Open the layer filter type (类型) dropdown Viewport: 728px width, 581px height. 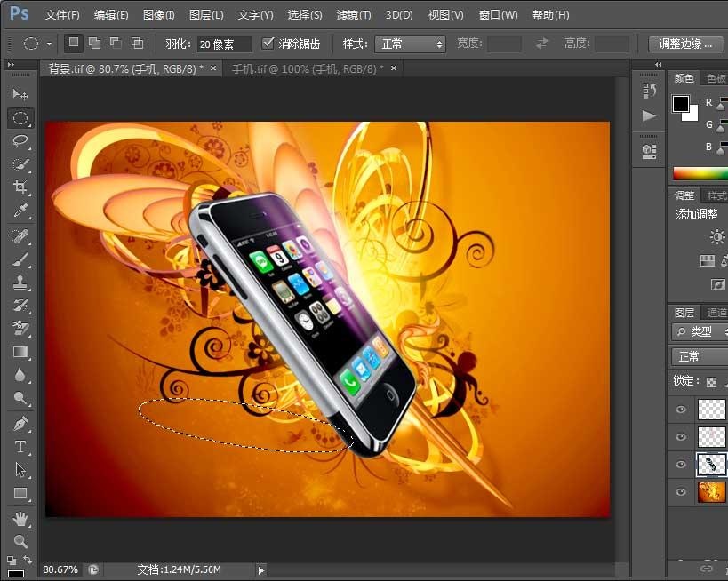pyautogui.click(x=700, y=331)
